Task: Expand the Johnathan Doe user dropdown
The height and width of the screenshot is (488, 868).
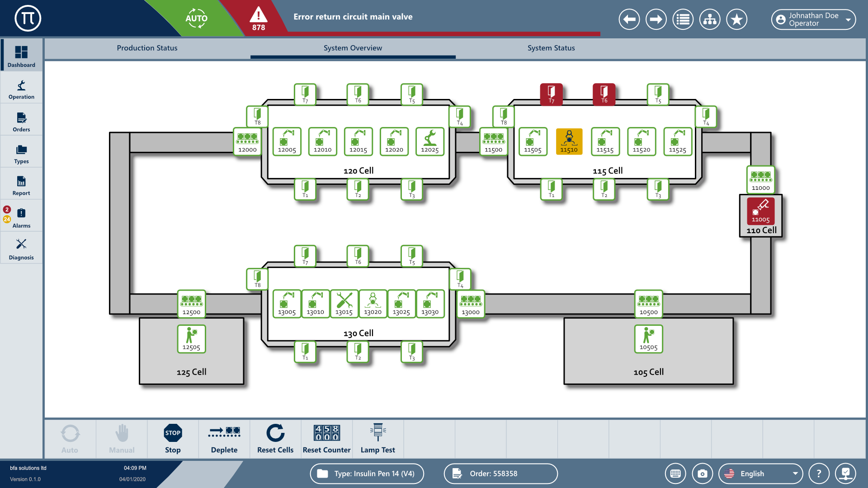Action: (x=813, y=19)
